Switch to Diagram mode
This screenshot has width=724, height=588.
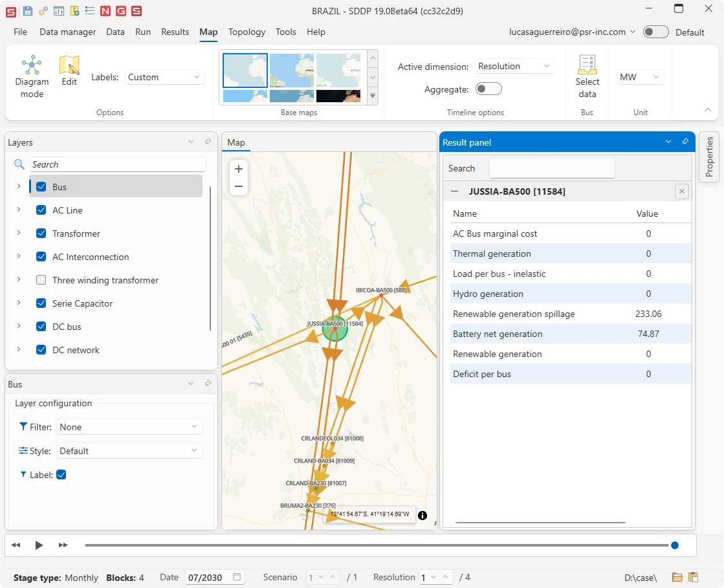point(32,76)
